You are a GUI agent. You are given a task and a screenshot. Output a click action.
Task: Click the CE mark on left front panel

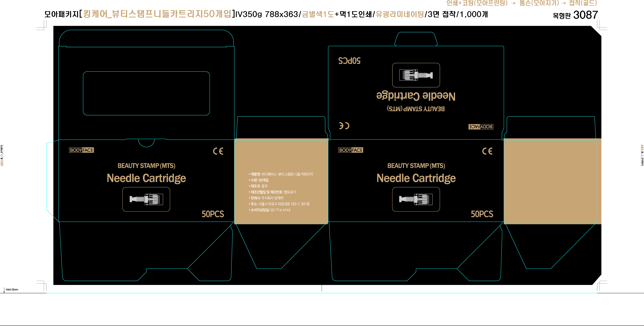point(218,151)
